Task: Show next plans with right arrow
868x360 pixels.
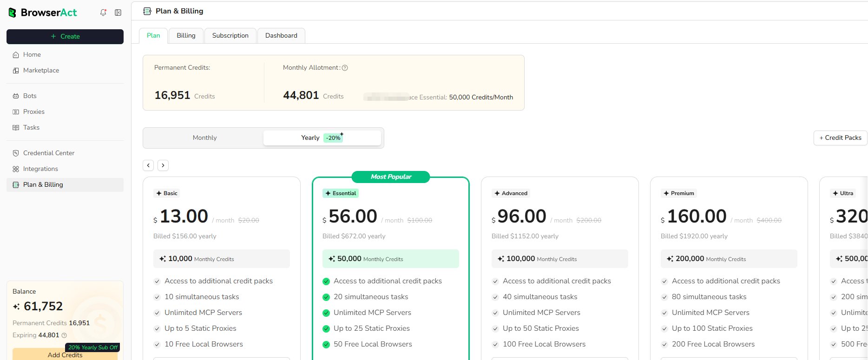Action: (x=163, y=165)
